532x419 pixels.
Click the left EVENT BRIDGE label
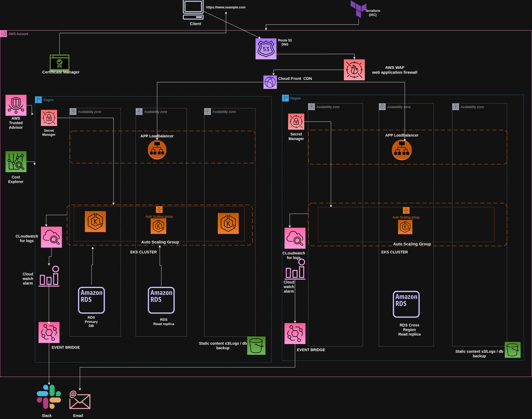tap(66, 348)
